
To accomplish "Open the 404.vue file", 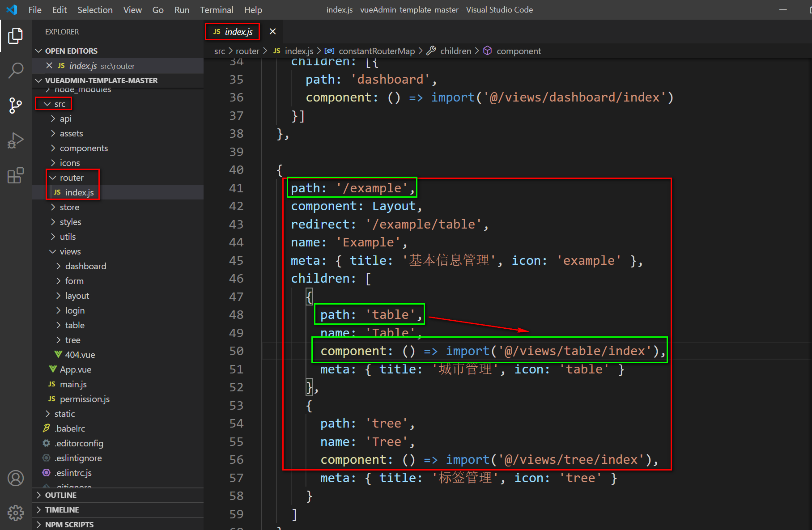I will (80, 355).
